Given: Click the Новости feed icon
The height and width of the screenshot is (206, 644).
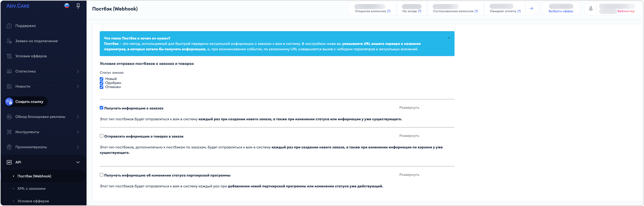Looking at the screenshot, I should pyautogui.click(x=9, y=86).
